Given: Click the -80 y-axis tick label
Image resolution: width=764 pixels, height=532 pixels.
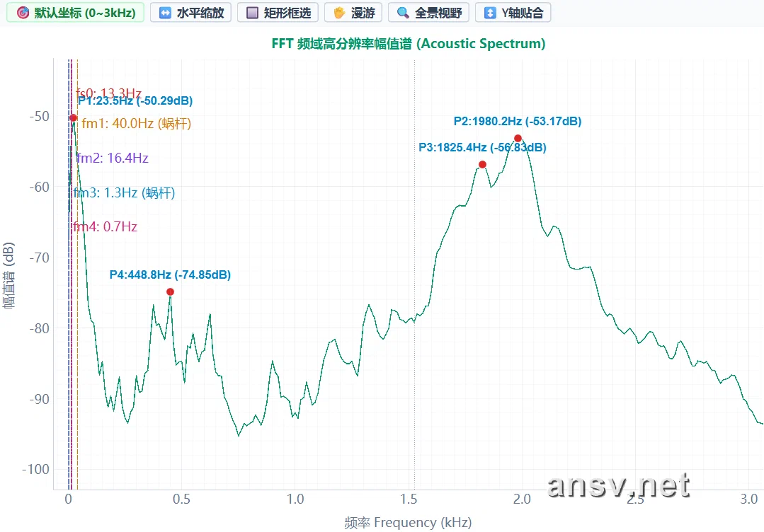Looking at the screenshot, I should click(x=40, y=328).
